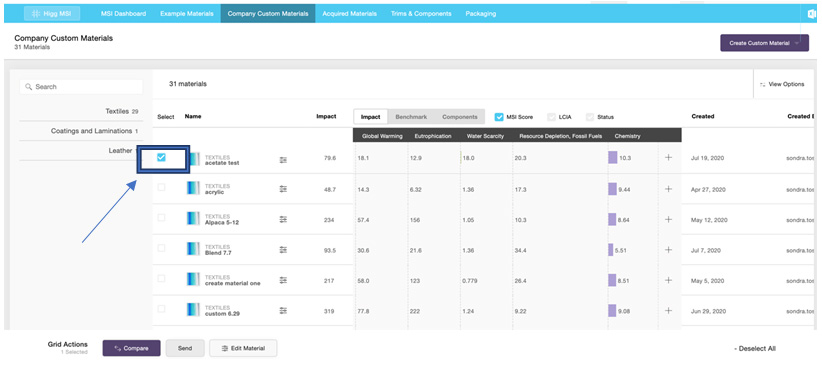Open the adjust icon for Alpaca 5-12
Viewport: 822px width, 367px height.
point(283,219)
